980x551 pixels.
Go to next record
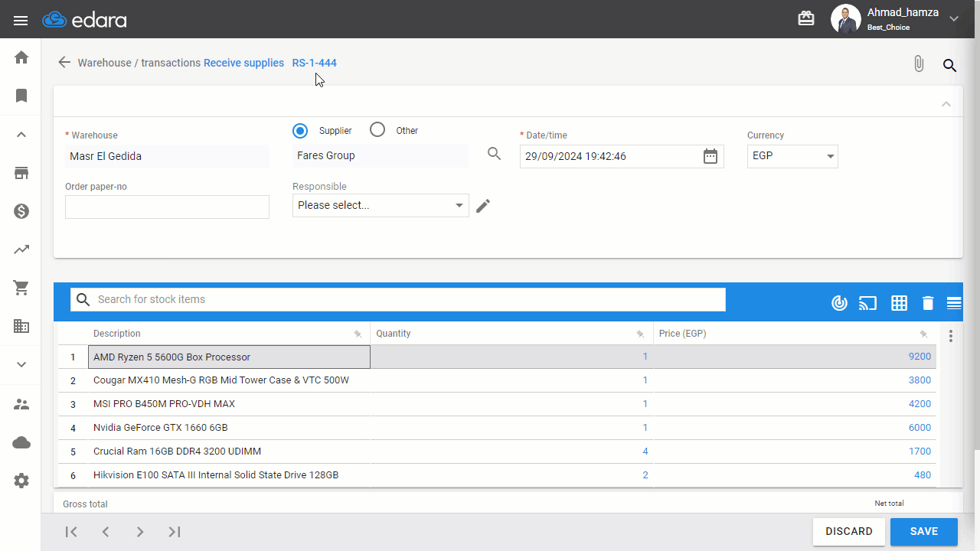[x=140, y=532]
